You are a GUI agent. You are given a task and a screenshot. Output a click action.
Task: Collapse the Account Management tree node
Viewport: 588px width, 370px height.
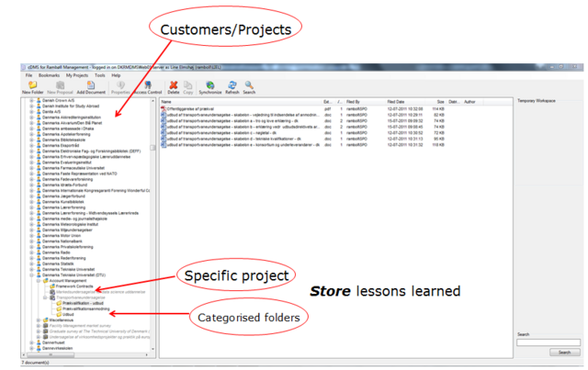tap(37, 280)
